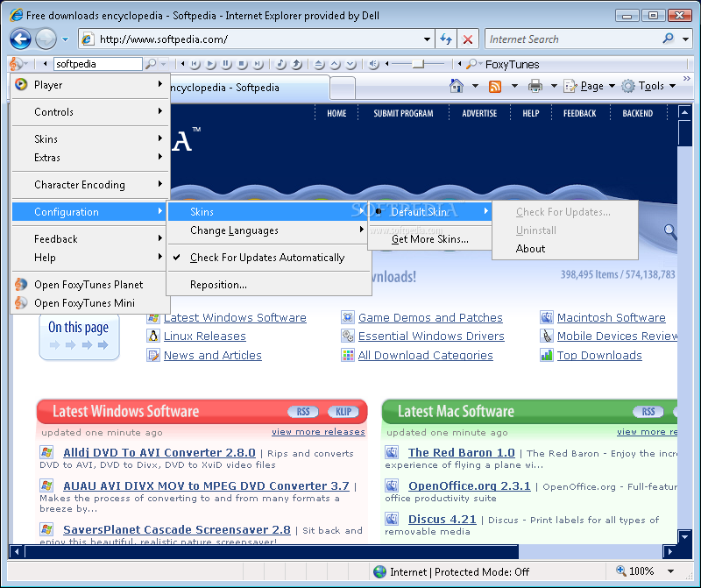Open the Linux Releases link
The height and width of the screenshot is (588, 701).
pyautogui.click(x=205, y=337)
